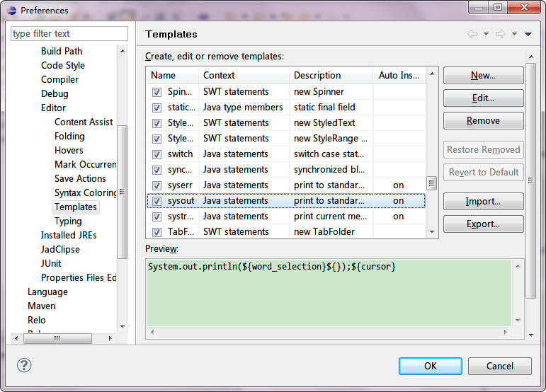Click the back navigation arrow icon
546x392 pixels.
coord(472,34)
